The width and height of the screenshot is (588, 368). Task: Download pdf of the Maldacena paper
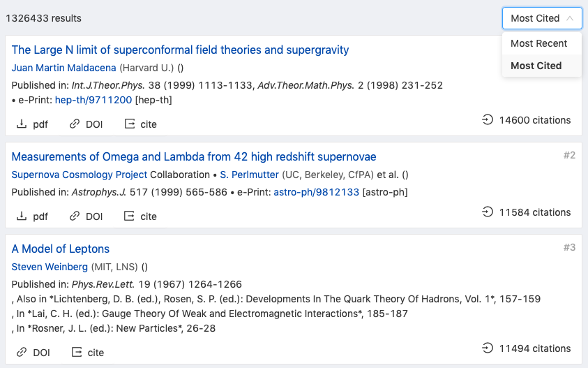(x=32, y=124)
